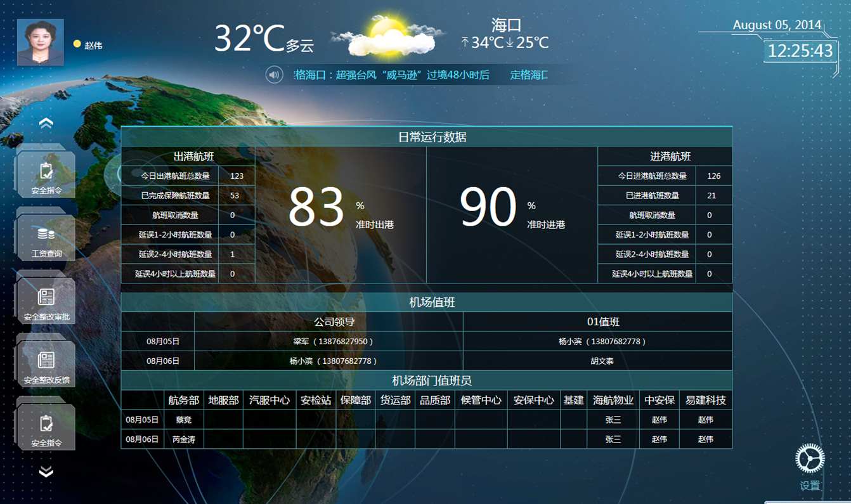Click the high and low temperature 34℃ 25℃
The image size is (851, 504).
505,42
